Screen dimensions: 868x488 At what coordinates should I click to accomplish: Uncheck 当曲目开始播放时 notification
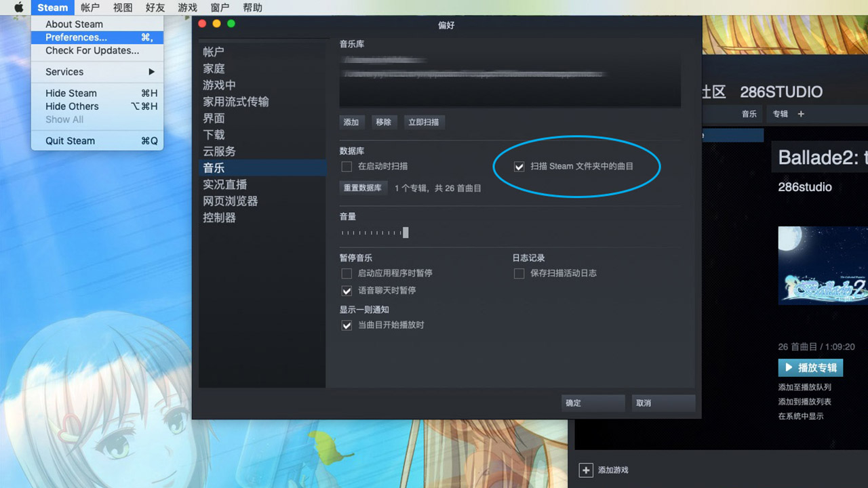tap(347, 325)
